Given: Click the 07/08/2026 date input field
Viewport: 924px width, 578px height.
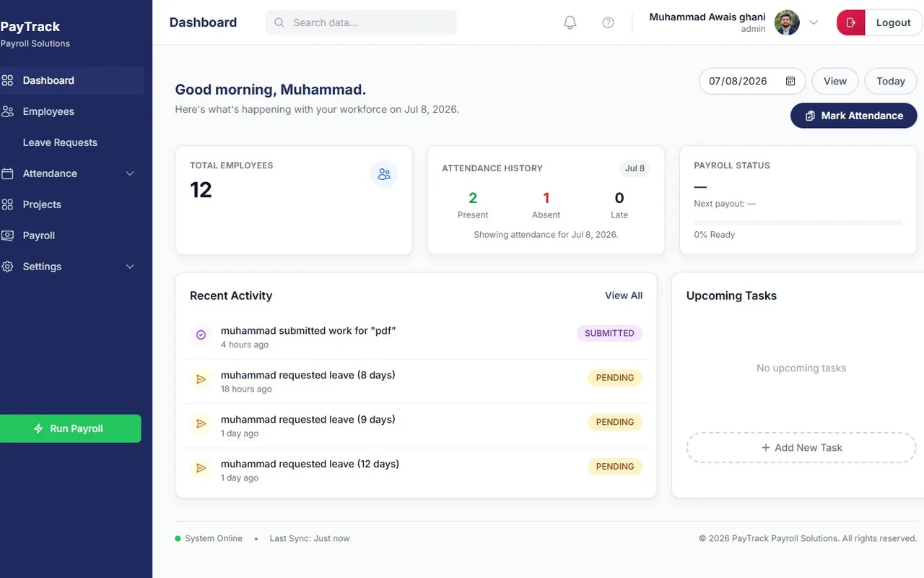Looking at the screenshot, I should 752,81.
